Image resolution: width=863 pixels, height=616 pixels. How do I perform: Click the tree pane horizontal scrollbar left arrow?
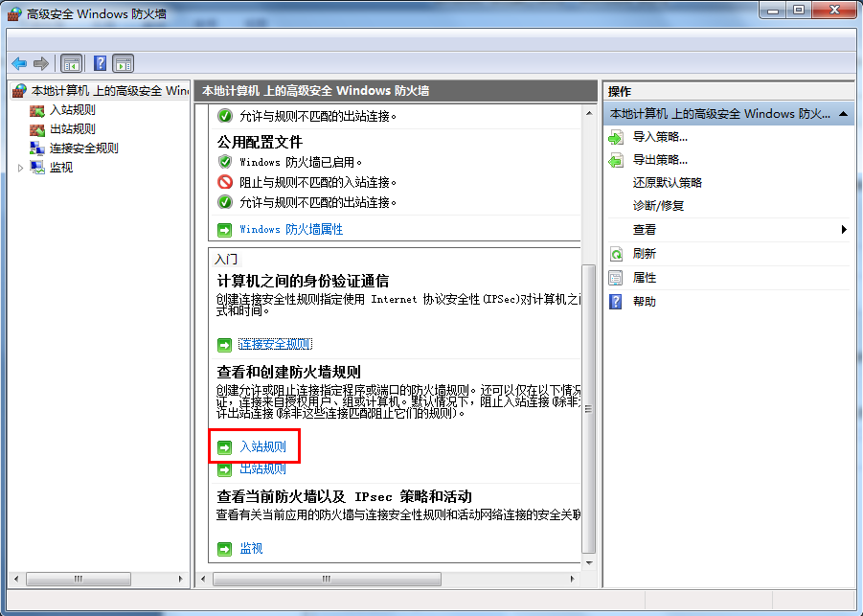click(16, 579)
